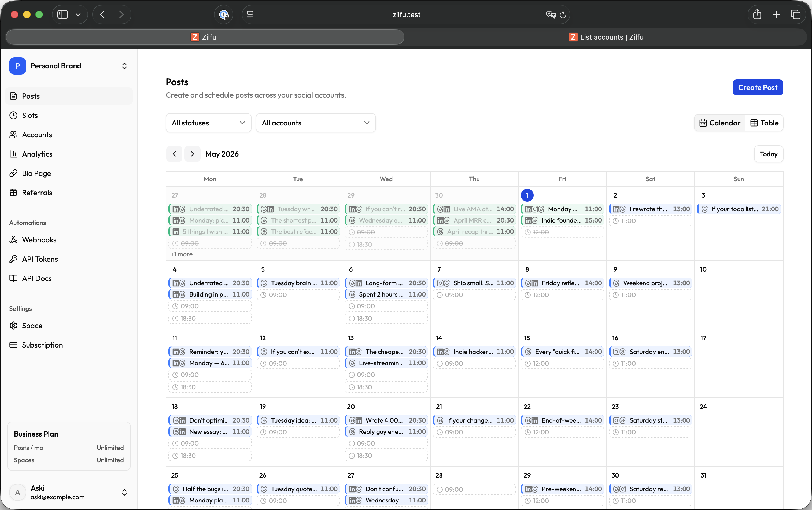Image resolution: width=812 pixels, height=510 pixels.
Task: Open Referrals gift icon
Action: point(13,193)
